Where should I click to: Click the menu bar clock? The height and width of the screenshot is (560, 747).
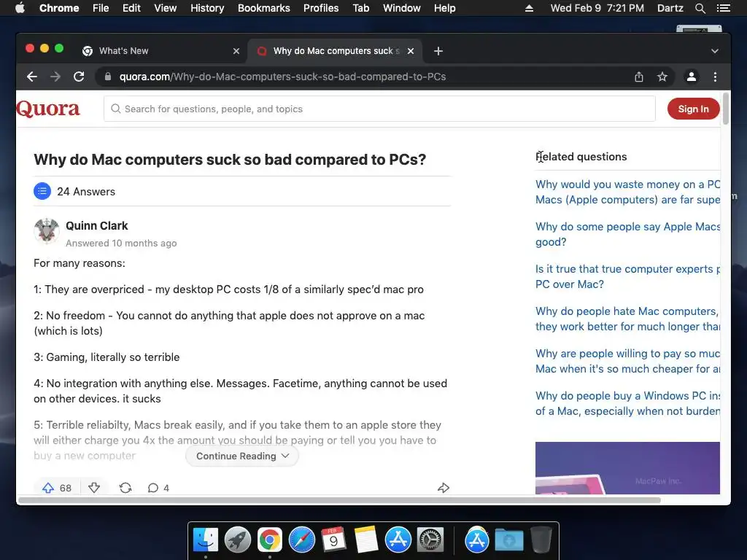click(x=597, y=8)
